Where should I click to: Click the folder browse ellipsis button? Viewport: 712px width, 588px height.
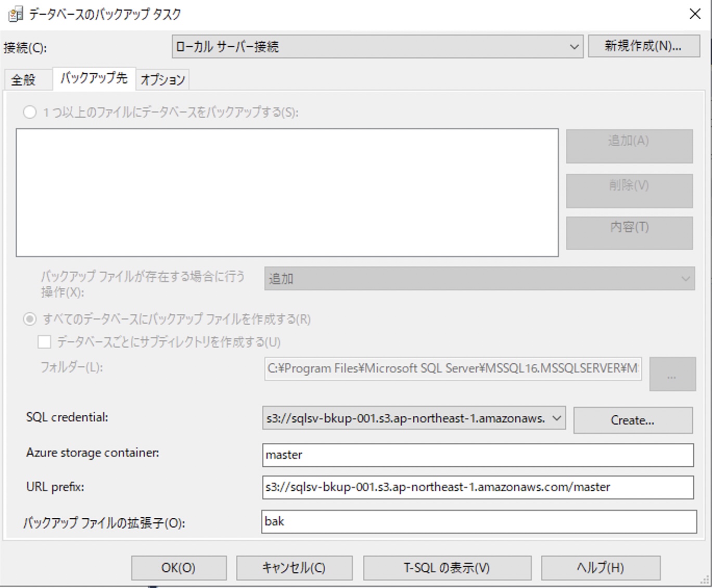pos(672,374)
